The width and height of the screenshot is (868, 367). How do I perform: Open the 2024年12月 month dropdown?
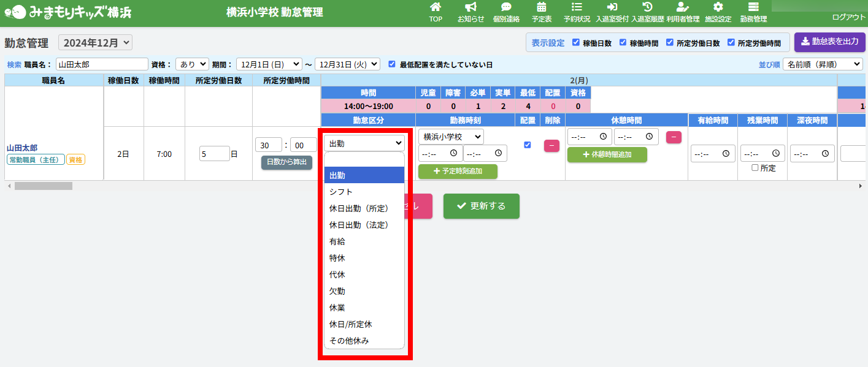click(95, 43)
